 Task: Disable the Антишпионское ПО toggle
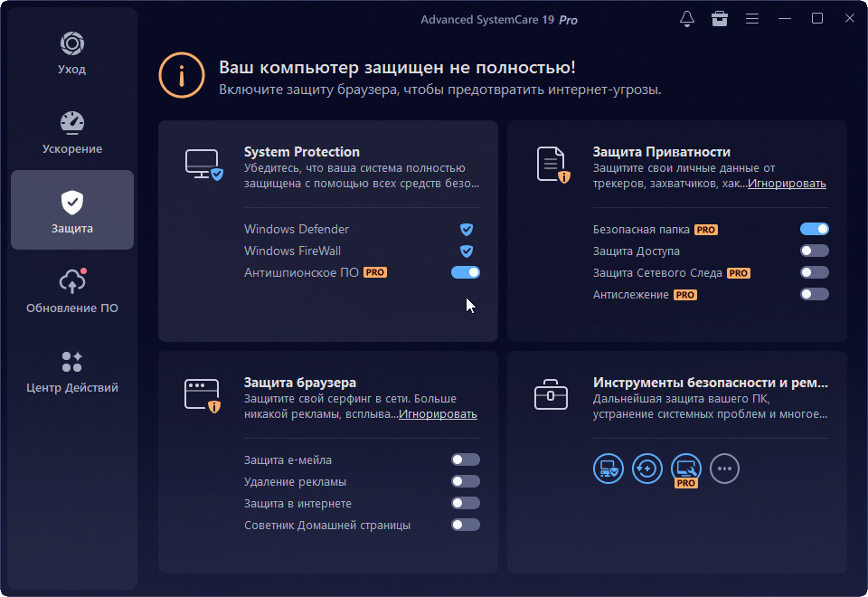coord(466,272)
